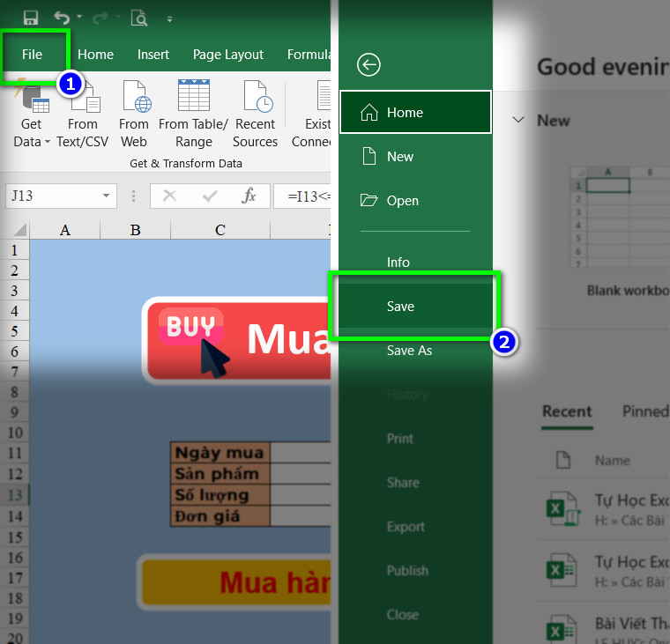Open the File tab

coord(32,55)
